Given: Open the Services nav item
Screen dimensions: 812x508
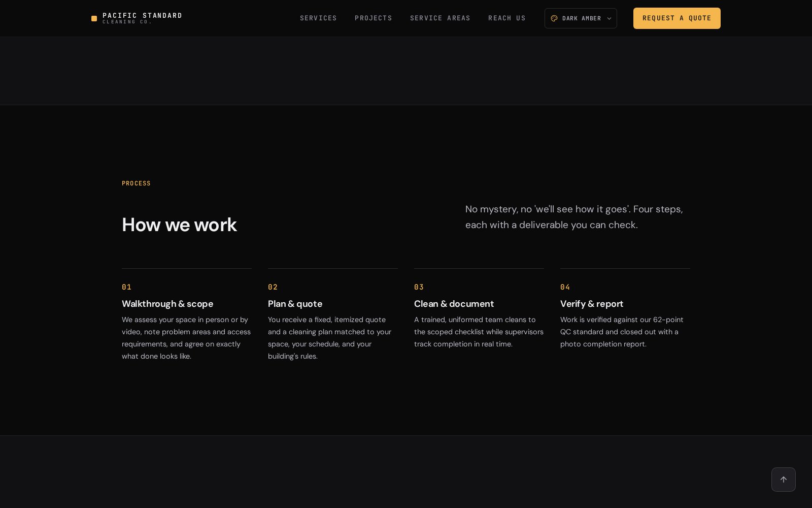Looking at the screenshot, I should (318, 18).
